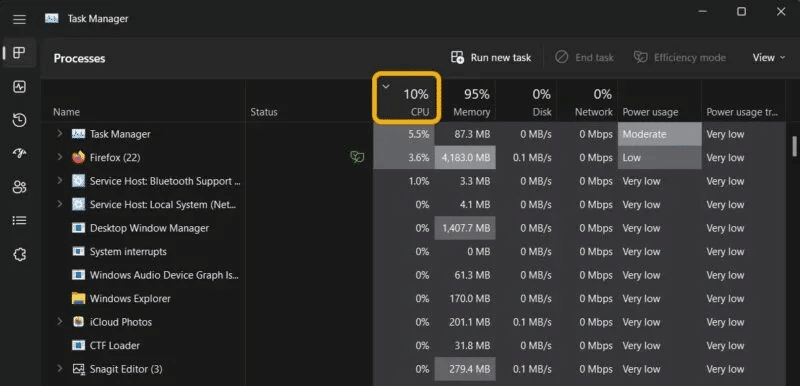This screenshot has height=386, width=800.
Task: Click Snagit Editor 279.4 MB memory cell
Action: (465, 369)
